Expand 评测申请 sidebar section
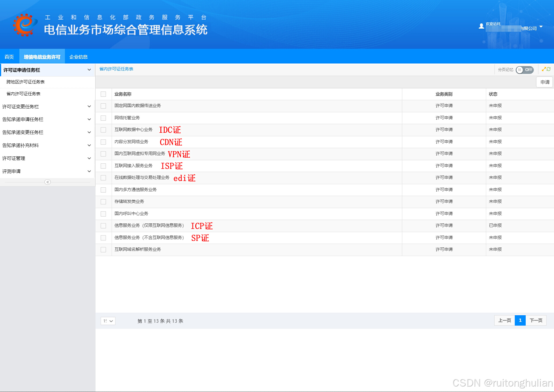 click(47, 171)
